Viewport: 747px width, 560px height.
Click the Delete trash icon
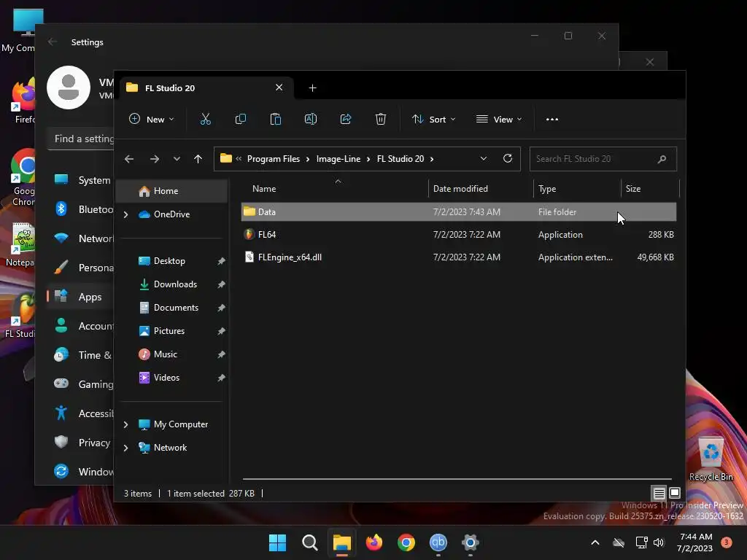[381, 119]
